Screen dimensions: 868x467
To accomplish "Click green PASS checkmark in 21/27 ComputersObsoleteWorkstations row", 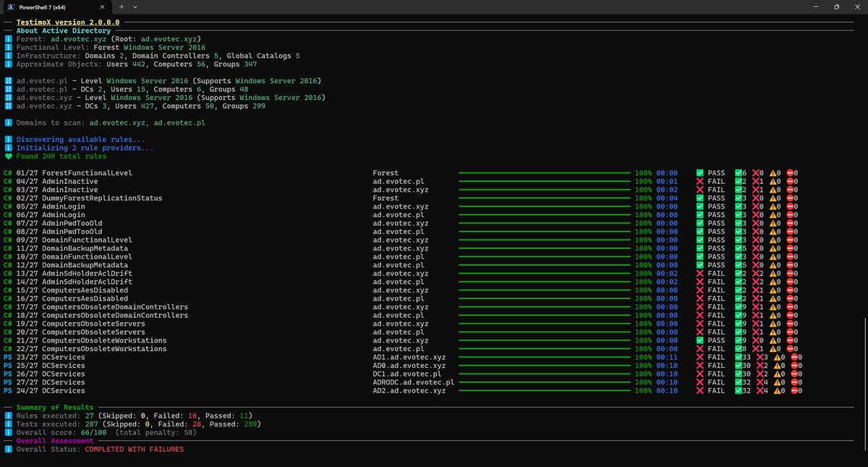I will [699, 340].
